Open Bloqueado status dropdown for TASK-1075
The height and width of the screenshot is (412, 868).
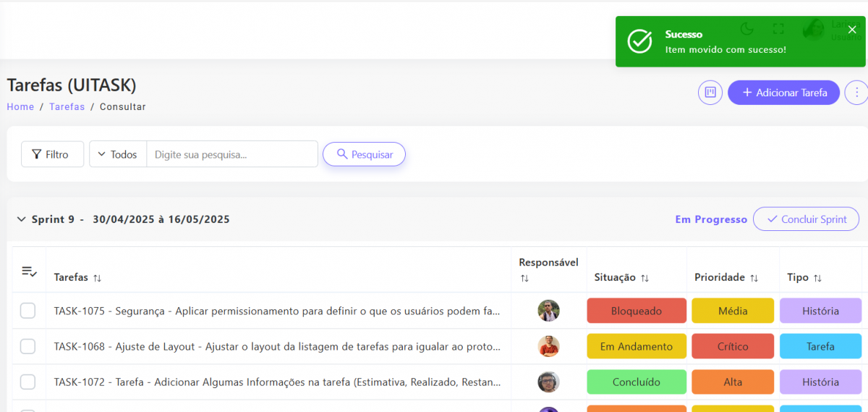[636, 311]
